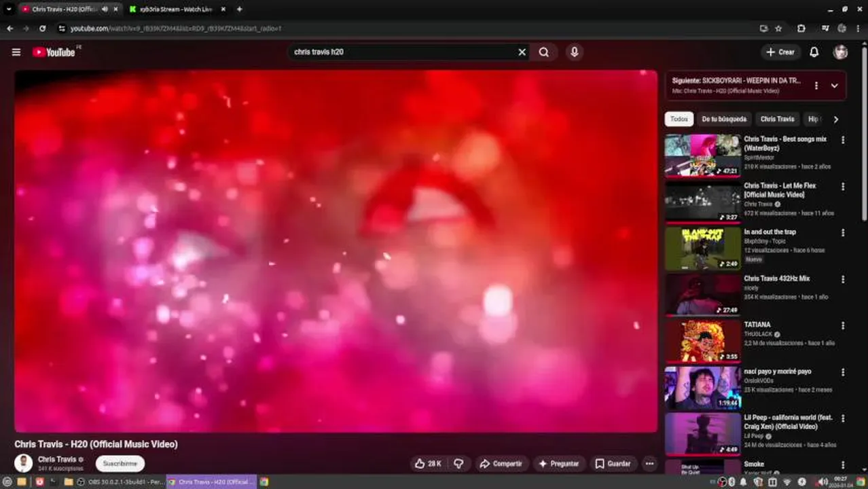
Task: Open the YouTube hamburger guide menu
Action: click(16, 52)
